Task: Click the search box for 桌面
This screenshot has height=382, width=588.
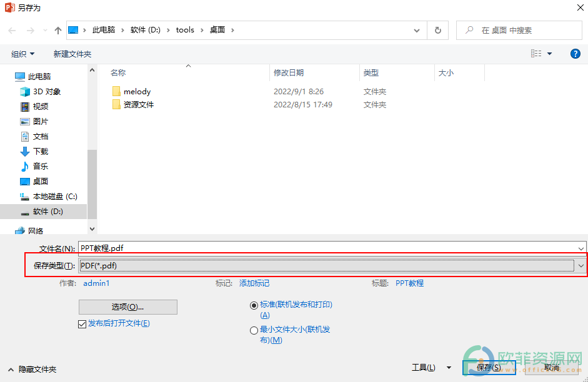Action: [x=519, y=31]
